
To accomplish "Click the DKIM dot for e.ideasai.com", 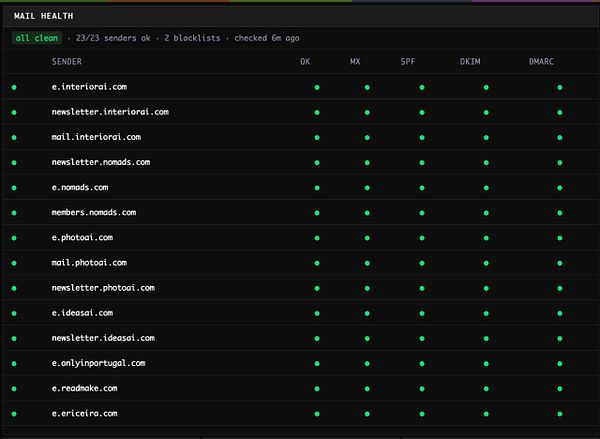I will [x=486, y=313].
